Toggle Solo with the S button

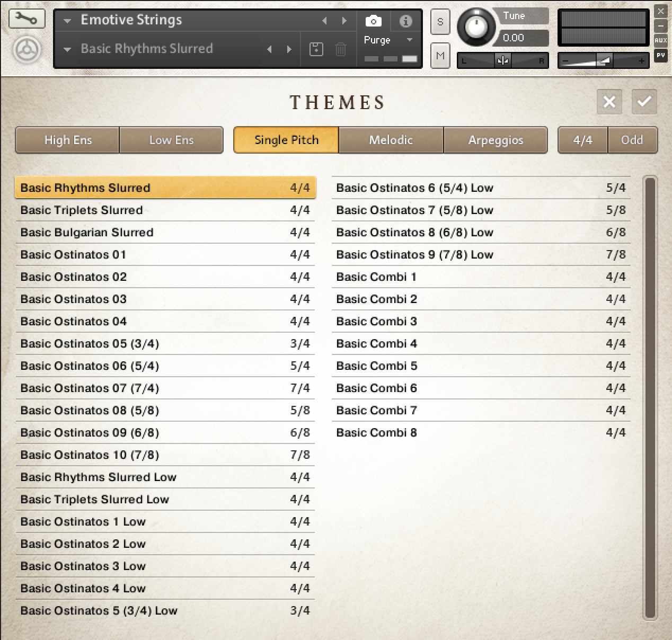coord(440,22)
